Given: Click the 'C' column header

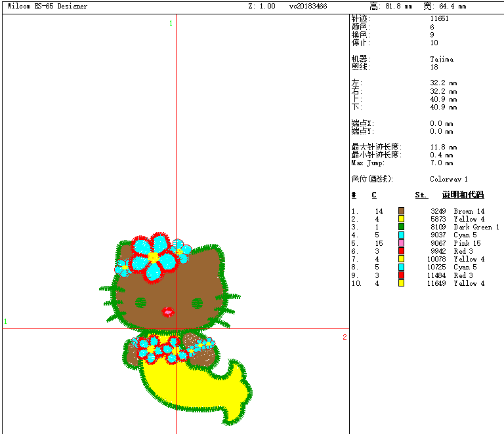Looking at the screenshot, I should click(374, 195).
